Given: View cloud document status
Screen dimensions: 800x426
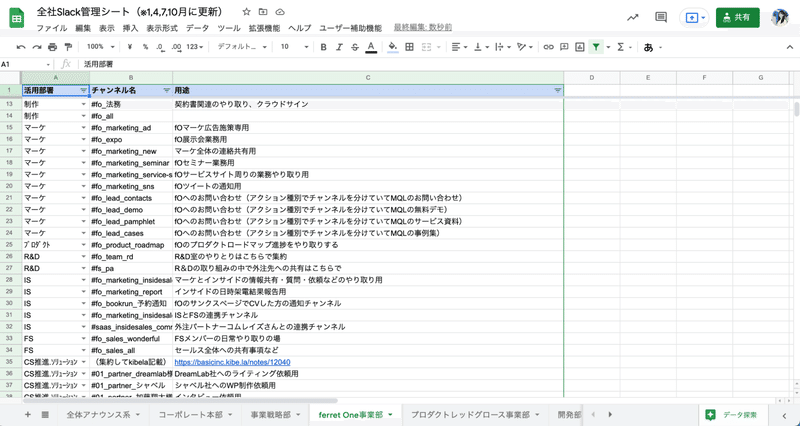Looking at the screenshot, I should point(280,12).
